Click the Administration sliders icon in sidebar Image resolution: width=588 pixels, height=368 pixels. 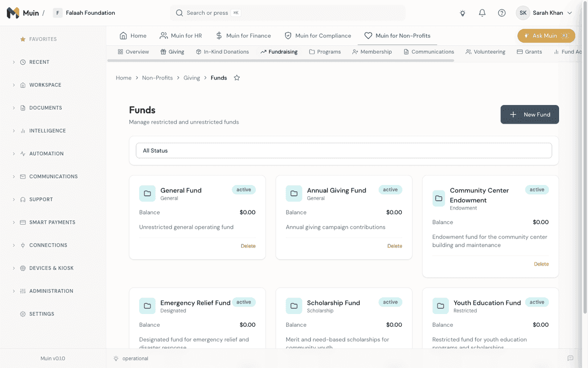[x=23, y=291]
